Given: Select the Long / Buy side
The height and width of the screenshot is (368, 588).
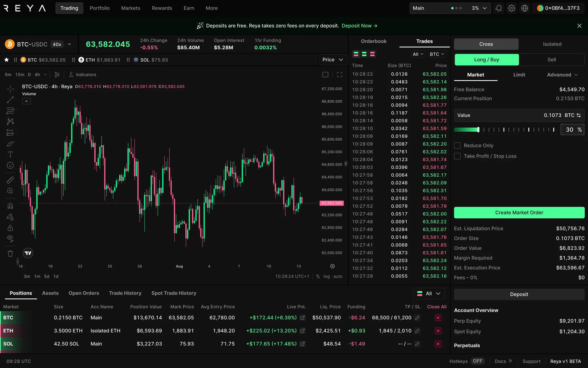Looking at the screenshot, I should (487, 60).
